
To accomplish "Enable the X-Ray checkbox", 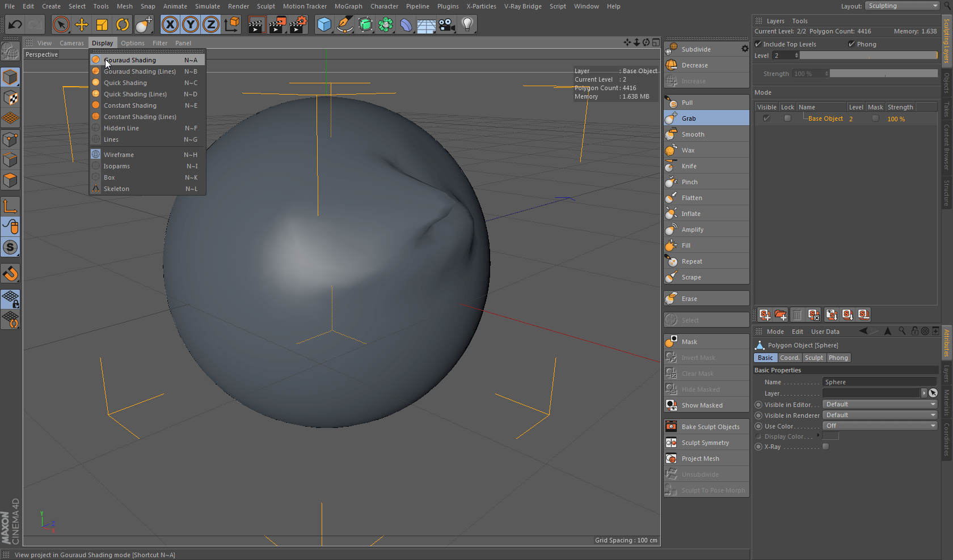I will pyautogui.click(x=826, y=447).
